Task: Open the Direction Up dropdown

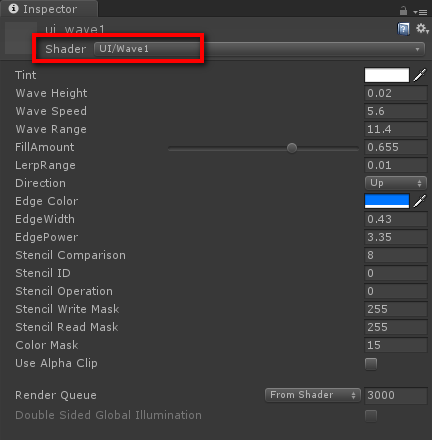Action: 396,183
